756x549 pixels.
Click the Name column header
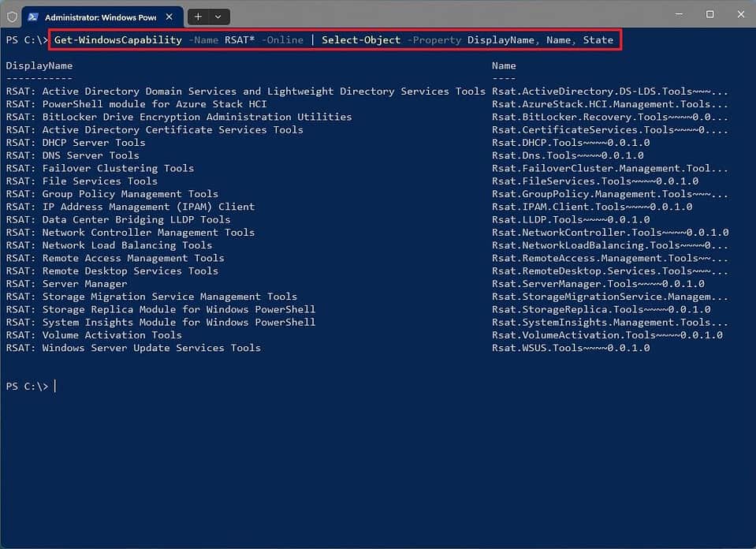coord(503,65)
